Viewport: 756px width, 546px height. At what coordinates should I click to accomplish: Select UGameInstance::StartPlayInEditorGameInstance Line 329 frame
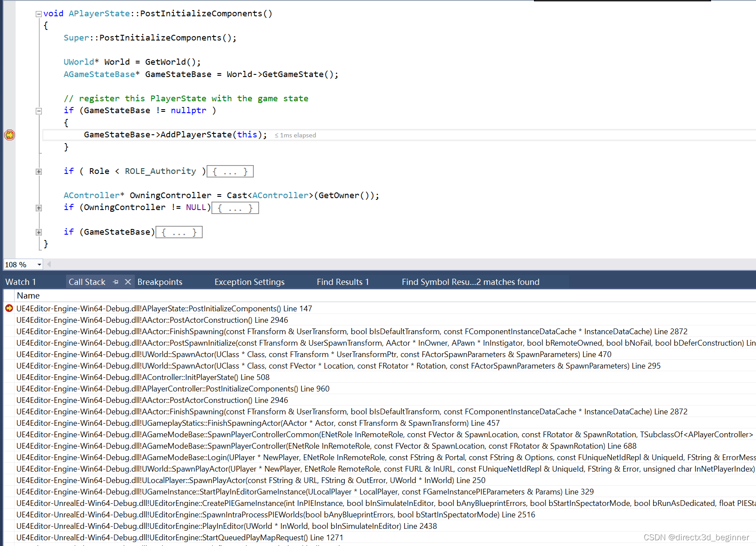pos(305,492)
